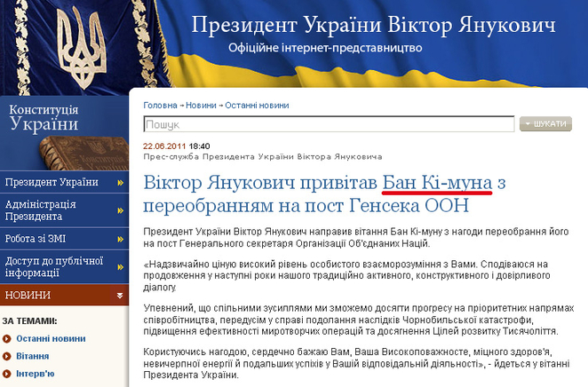Click the arrow icon beside Доступ до публічної інформації
The height and width of the screenshot is (387, 588).
point(119,267)
